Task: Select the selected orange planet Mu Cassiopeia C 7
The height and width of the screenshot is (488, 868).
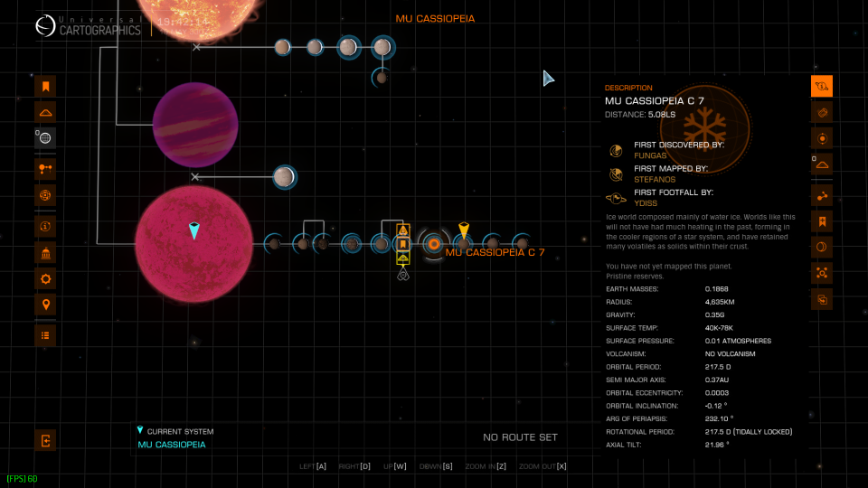Action: point(434,244)
